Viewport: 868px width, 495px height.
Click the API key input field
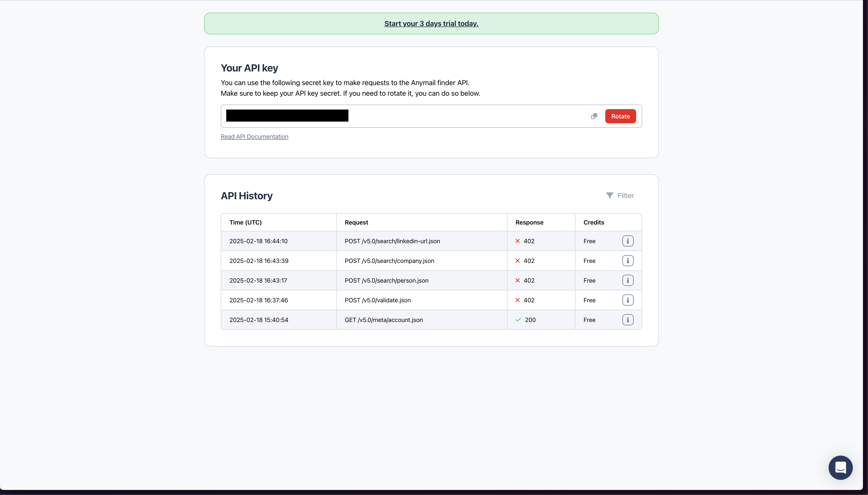click(431, 116)
